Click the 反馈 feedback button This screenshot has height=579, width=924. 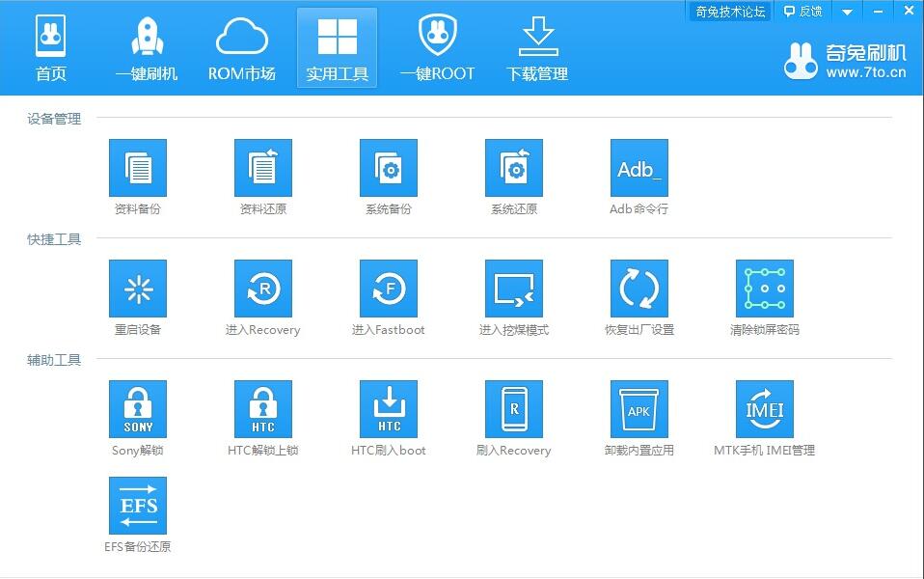pyautogui.click(x=802, y=12)
